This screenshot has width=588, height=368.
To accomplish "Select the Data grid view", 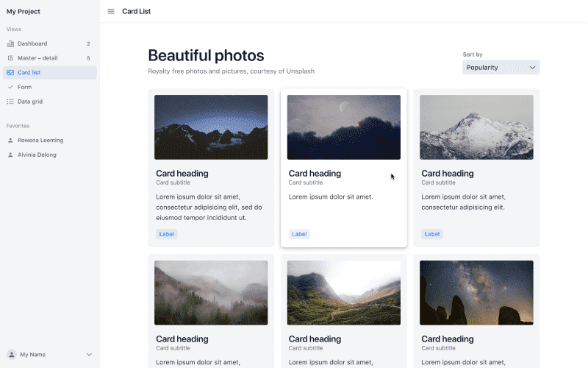I will (31, 102).
